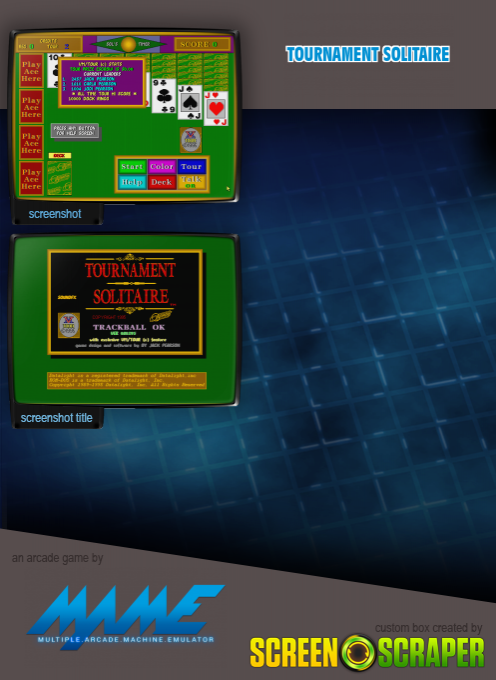The width and height of the screenshot is (496, 680).
Task: Click the gold card back logo on title screen
Action: pyautogui.click(x=161, y=315)
